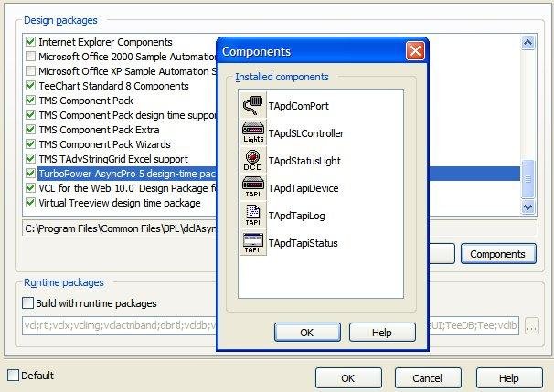
Task: Uncheck TurboPower AsyncPro 5 design-time package
Action: coord(31,174)
